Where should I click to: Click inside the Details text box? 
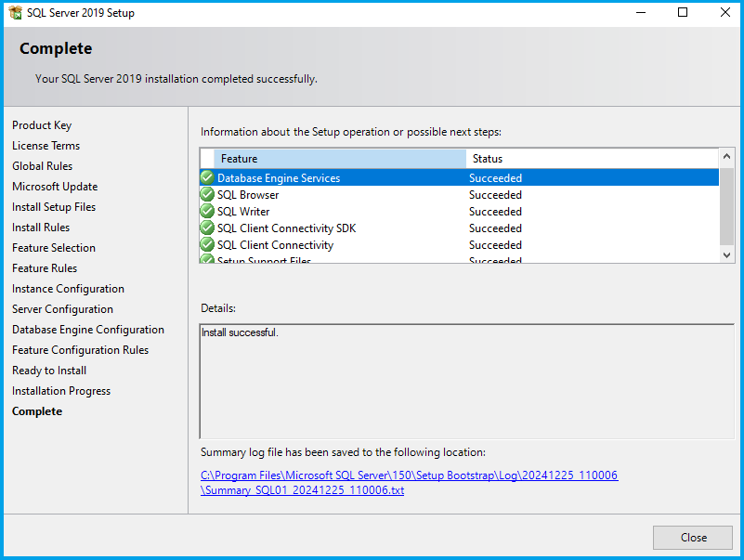(466, 381)
